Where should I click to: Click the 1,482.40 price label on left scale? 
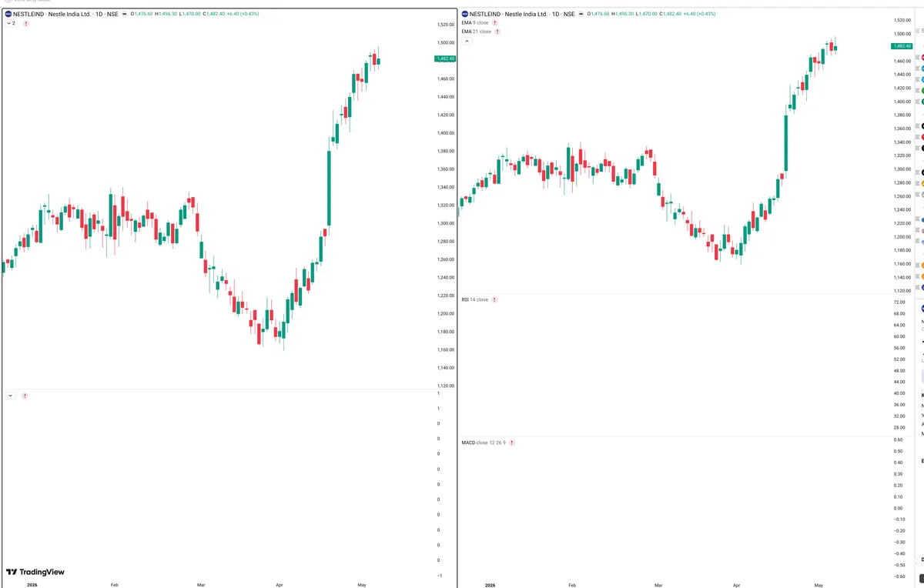click(445, 58)
